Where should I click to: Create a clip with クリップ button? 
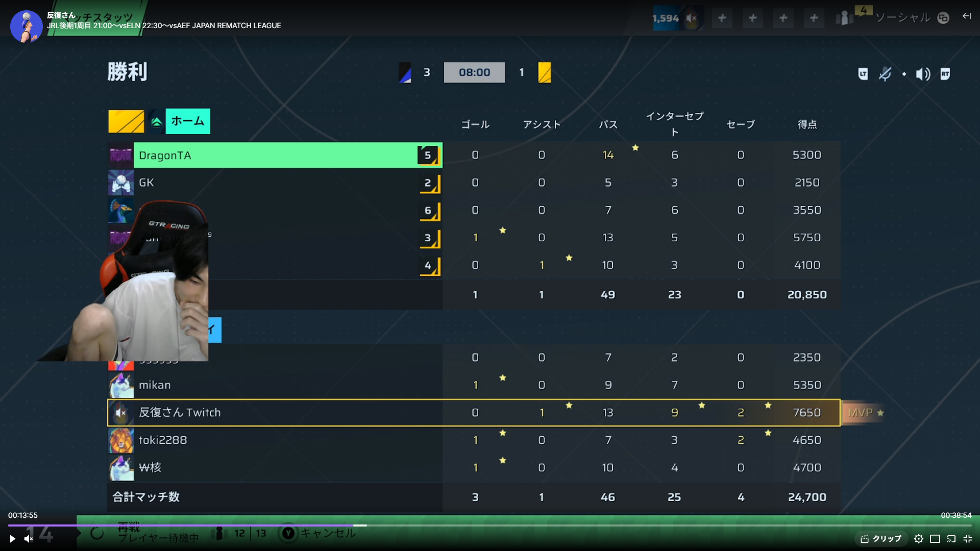click(x=881, y=539)
